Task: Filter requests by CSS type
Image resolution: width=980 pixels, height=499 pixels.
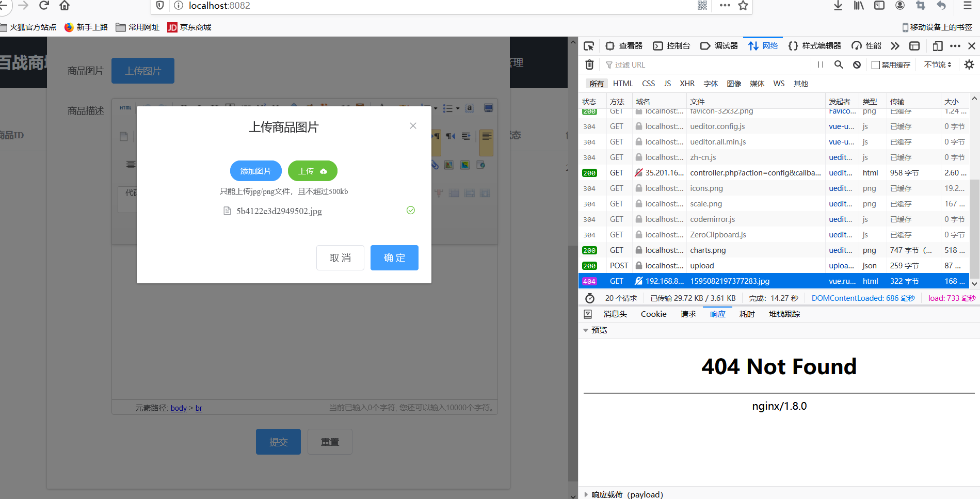Action: click(x=649, y=84)
